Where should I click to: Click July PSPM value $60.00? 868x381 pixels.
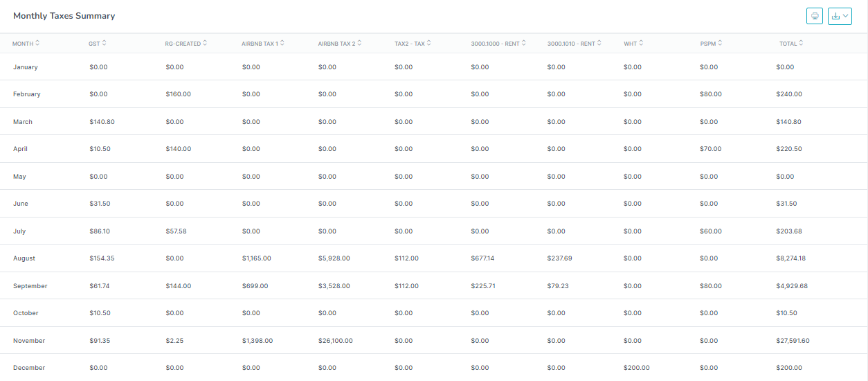coord(711,231)
